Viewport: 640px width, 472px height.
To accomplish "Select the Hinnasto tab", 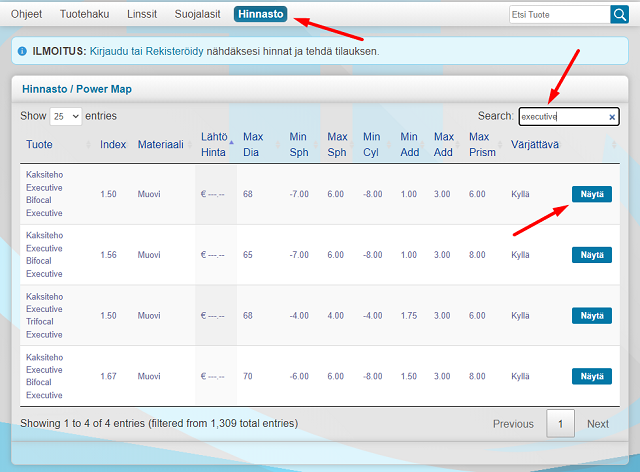I will (261, 14).
